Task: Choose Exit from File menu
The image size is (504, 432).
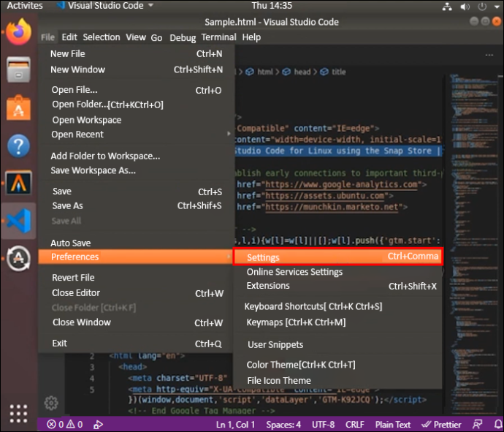Action: tap(137, 344)
